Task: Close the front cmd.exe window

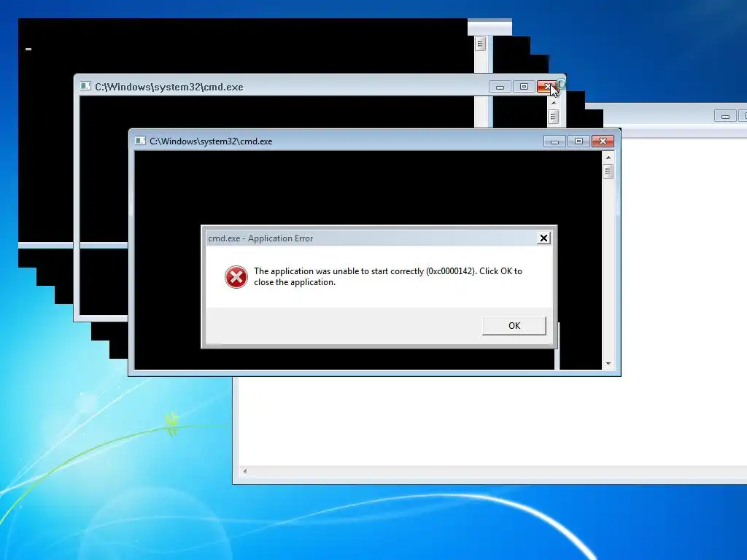Action: [x=603, y=141]
